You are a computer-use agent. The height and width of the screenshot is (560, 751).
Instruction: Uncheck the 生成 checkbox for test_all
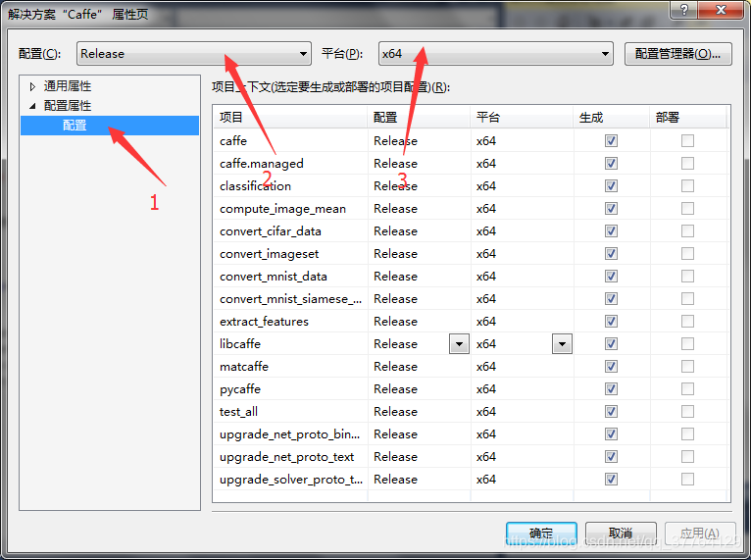[611, 411]
